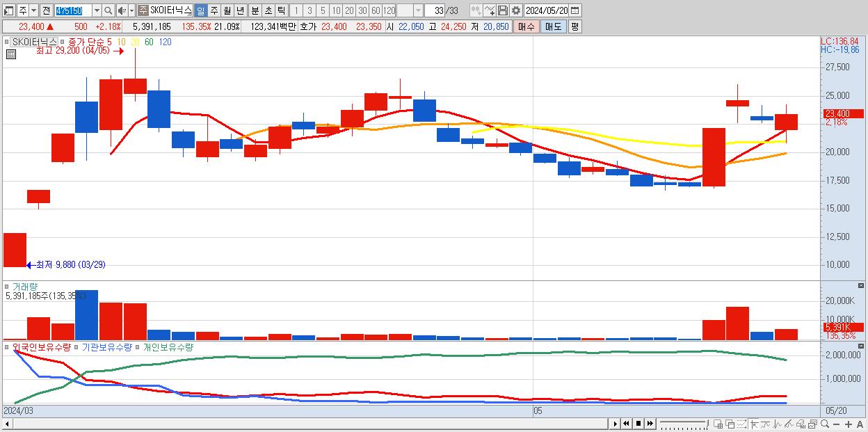This screenshot has height=432, width=868.
Task: Click the overlapping windows icon in bottom toolbar
Action: [730, 424]
